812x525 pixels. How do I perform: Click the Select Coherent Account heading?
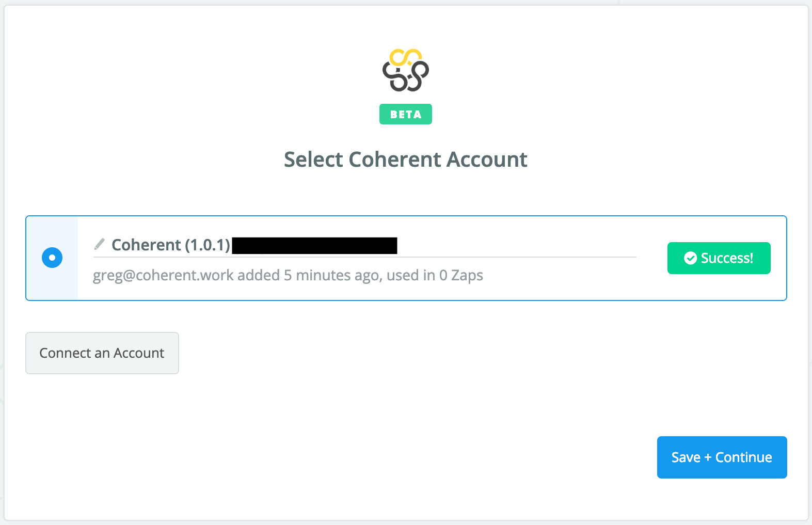click(x=406, y=160)
